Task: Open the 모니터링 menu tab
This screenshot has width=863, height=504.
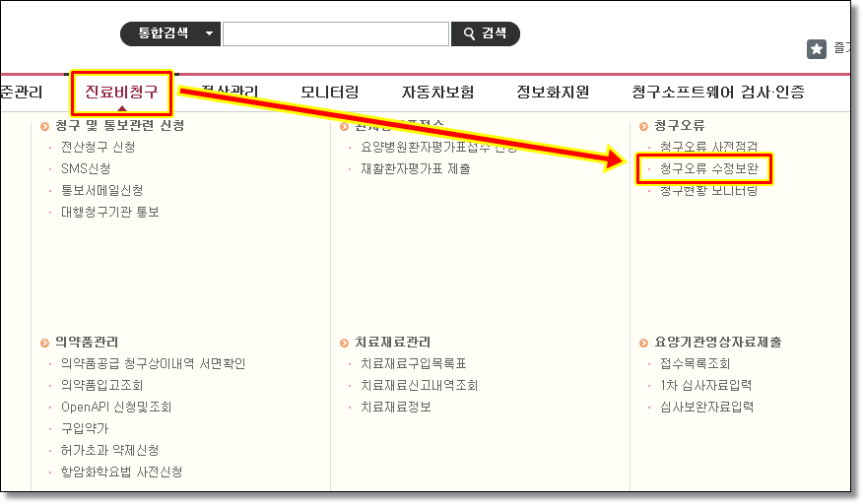Action: click(x=329, y=93)
